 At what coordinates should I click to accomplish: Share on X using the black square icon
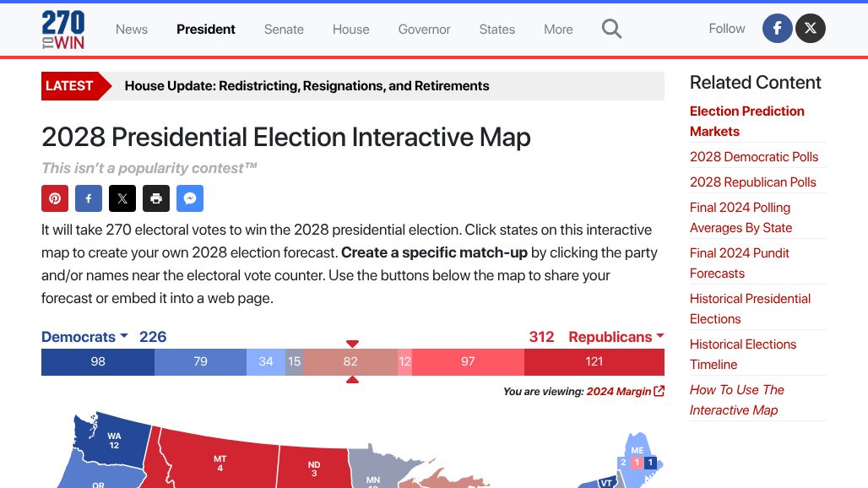122,198
